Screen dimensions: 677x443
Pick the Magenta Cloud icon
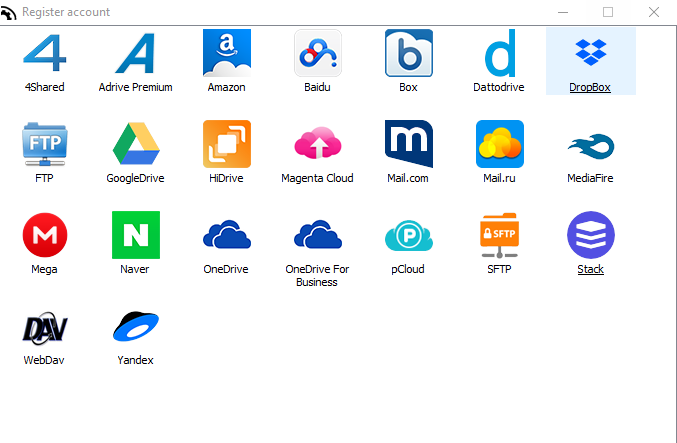[318, 143]
